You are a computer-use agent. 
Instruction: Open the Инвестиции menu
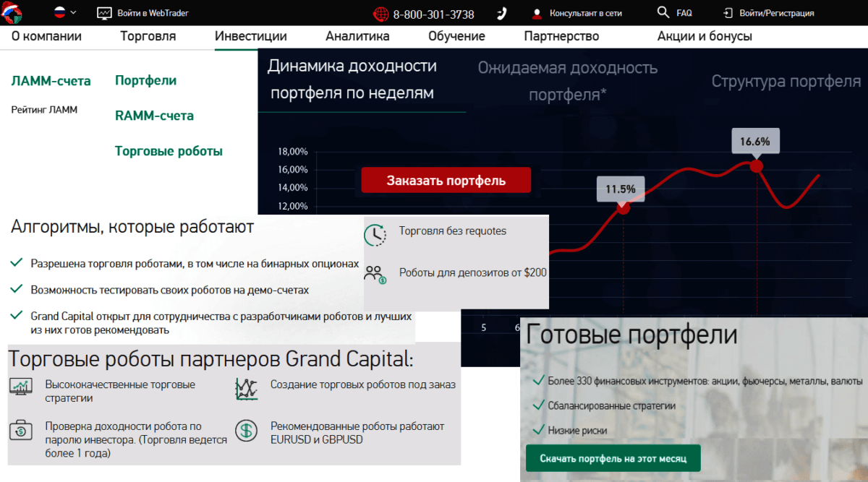251,36
